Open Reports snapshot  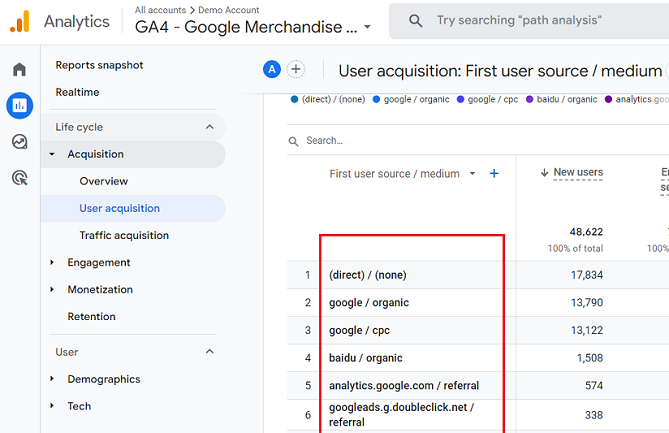(99, 65)
